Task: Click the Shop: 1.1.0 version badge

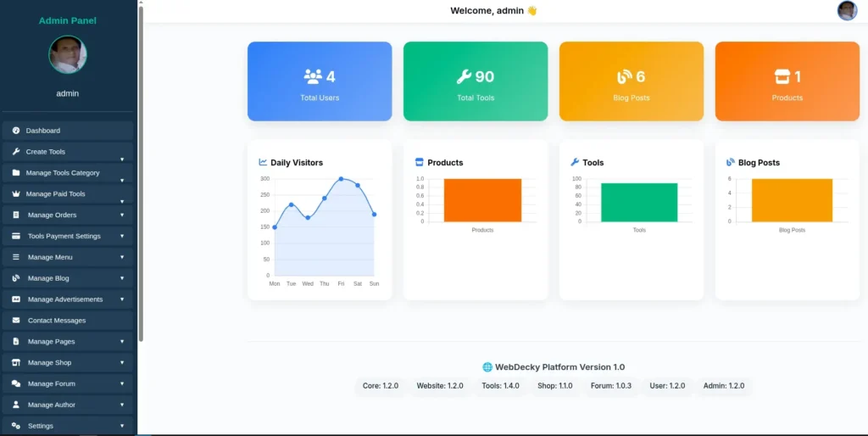Action: tap(554, 386)
